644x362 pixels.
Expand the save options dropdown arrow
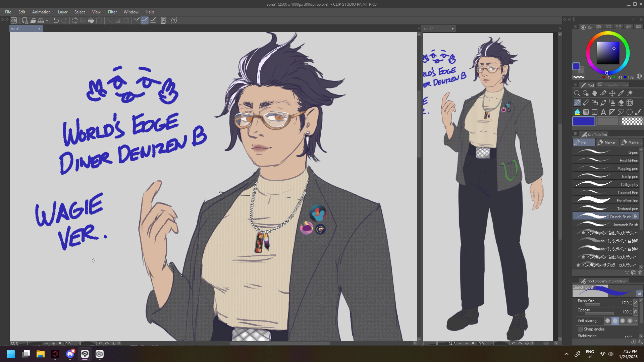point(47,20)
